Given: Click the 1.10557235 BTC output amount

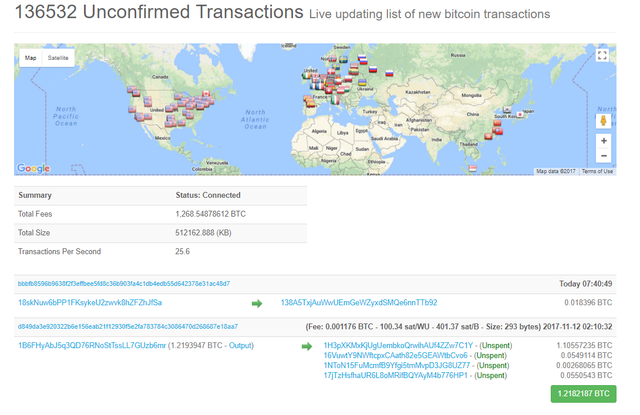Looking at the screenshot, I should [584, 346].
